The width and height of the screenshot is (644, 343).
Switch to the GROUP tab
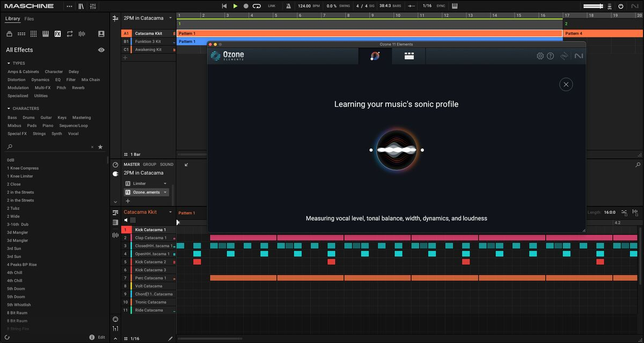click(x=149, y=165)
